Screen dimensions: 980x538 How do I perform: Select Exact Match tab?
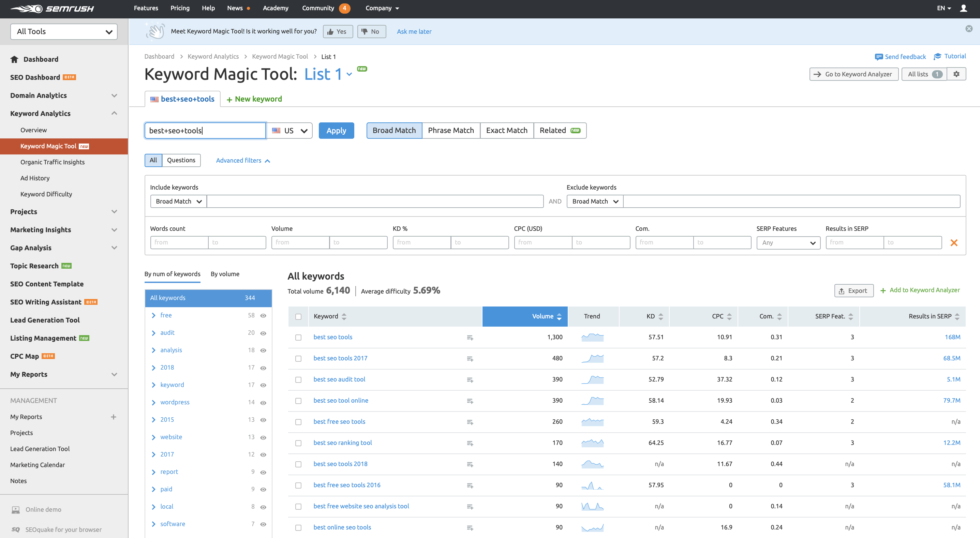507,131
